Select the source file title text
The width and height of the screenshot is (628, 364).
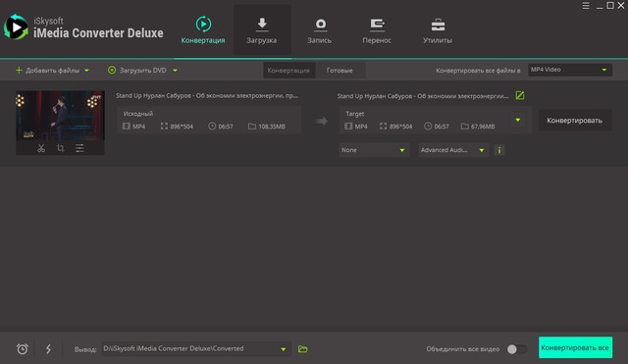coord(207,96)
